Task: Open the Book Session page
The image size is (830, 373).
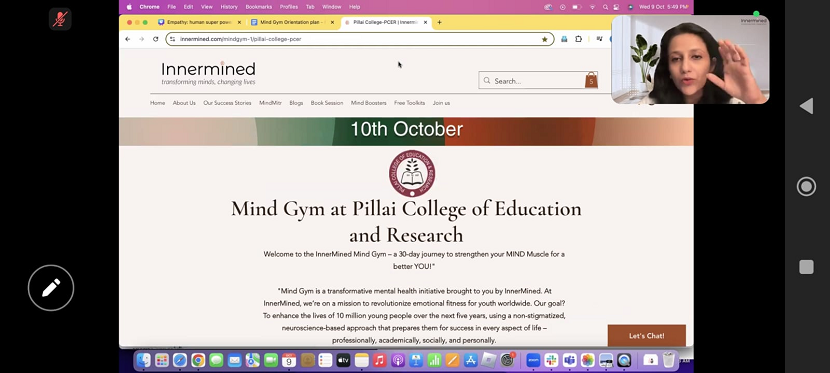Action: click(x=327, y=103)
